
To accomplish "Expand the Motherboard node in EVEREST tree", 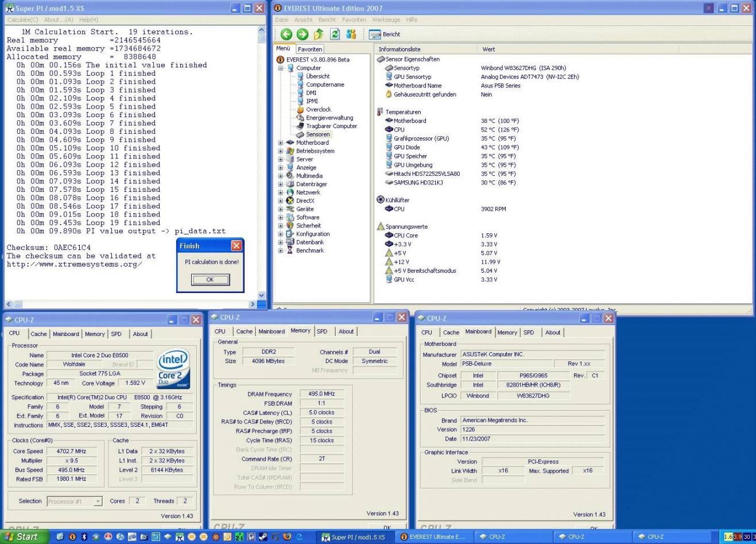I will [281, 142].
